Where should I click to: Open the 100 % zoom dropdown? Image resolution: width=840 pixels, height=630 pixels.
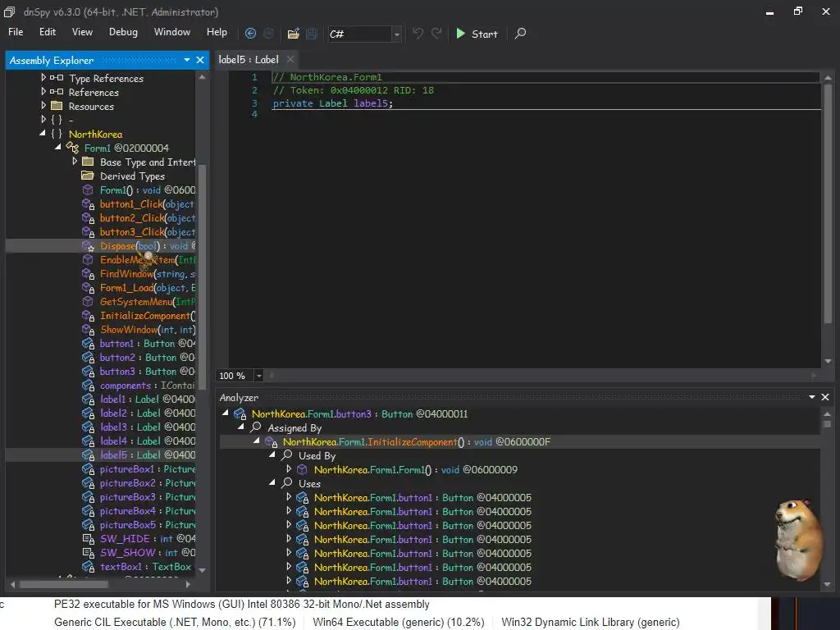tap(259, 376)
